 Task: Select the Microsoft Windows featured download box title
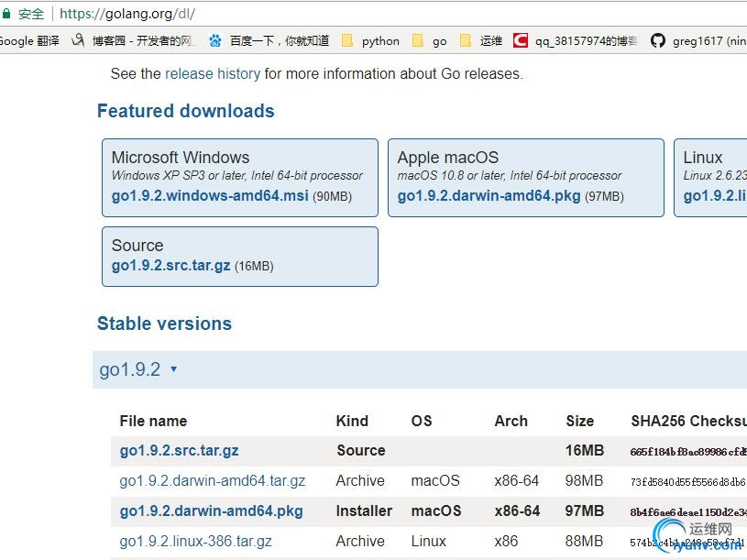click(181, 158)
